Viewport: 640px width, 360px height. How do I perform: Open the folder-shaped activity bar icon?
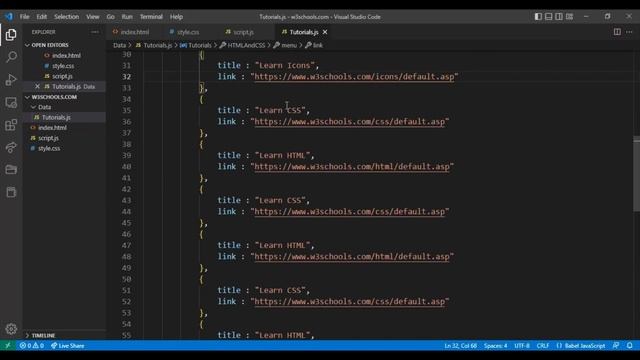click(11, 169)
